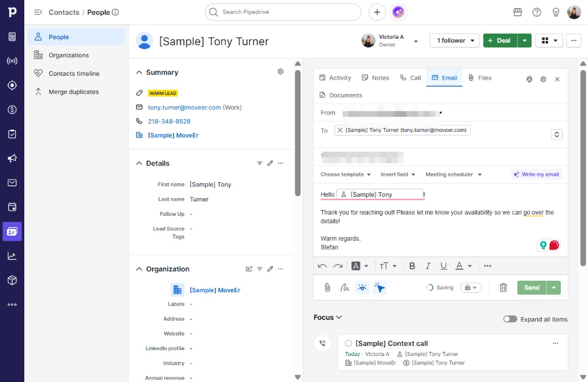The image size is (588, 382).
Task: Collapse the Organization section
Action: point(139,269)
